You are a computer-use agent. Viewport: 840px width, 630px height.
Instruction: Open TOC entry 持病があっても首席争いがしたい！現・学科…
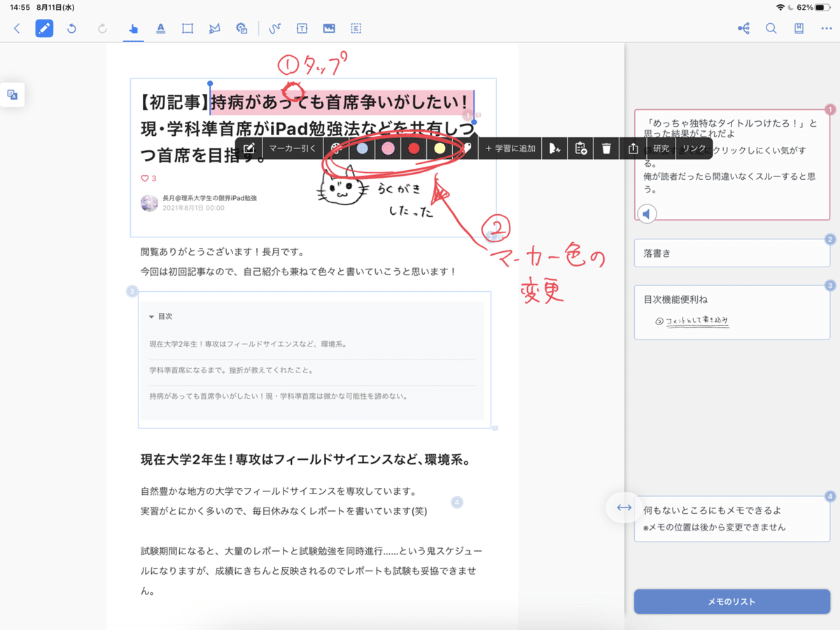(x=279, y=395)
